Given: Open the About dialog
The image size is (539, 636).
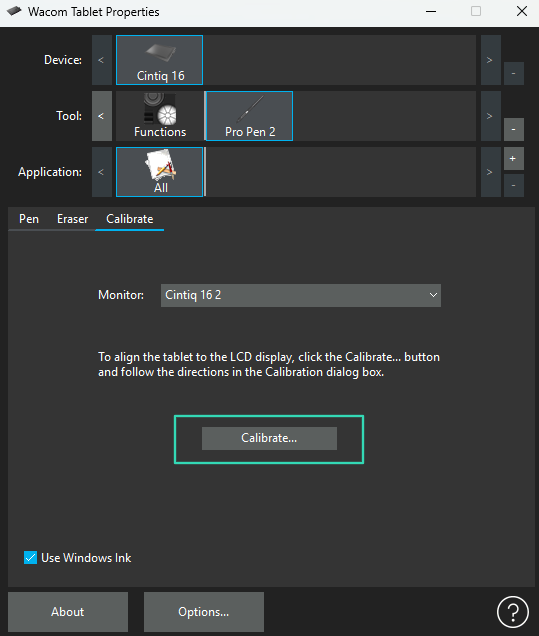Looking at the screenshot, I should pos(68,612).
